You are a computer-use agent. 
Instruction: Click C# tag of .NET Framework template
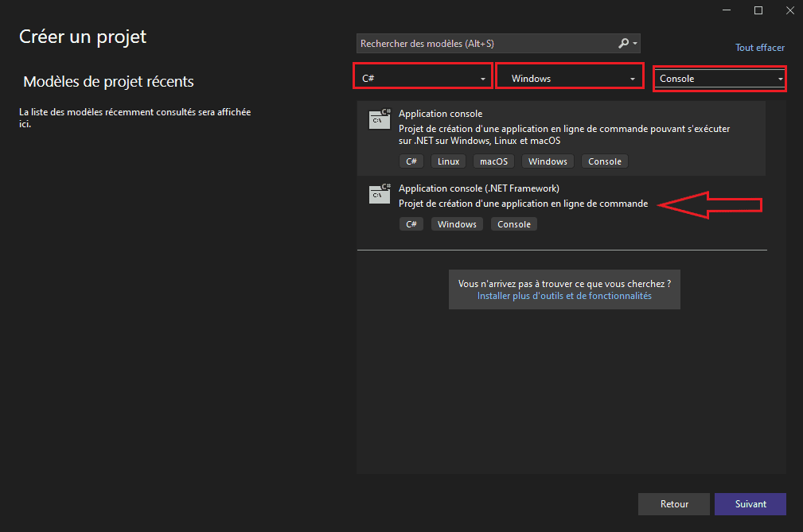pyautogui.click(x=411, y=224)
